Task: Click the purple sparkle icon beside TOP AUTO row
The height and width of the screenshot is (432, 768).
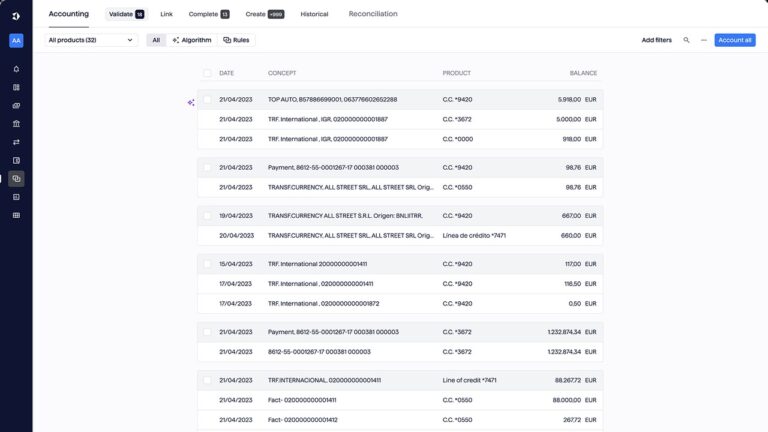Action: (190, 101)
